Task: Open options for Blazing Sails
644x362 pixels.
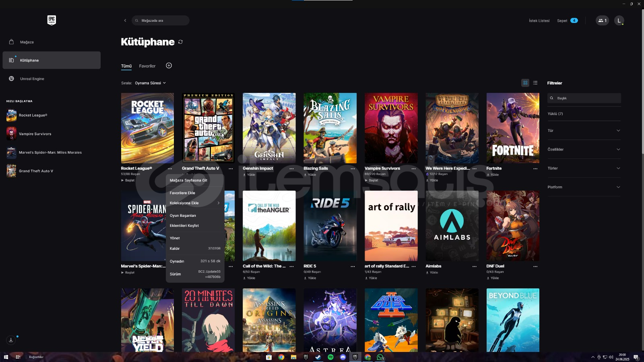Action: pos(353,169)
